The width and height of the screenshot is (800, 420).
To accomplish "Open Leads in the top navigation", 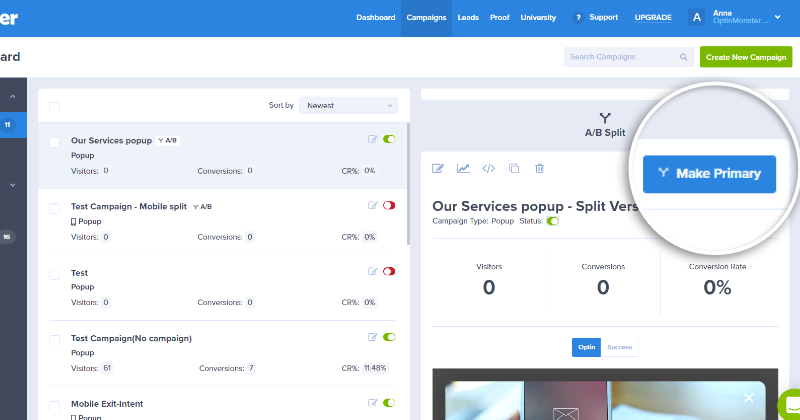I will (468, 17).
